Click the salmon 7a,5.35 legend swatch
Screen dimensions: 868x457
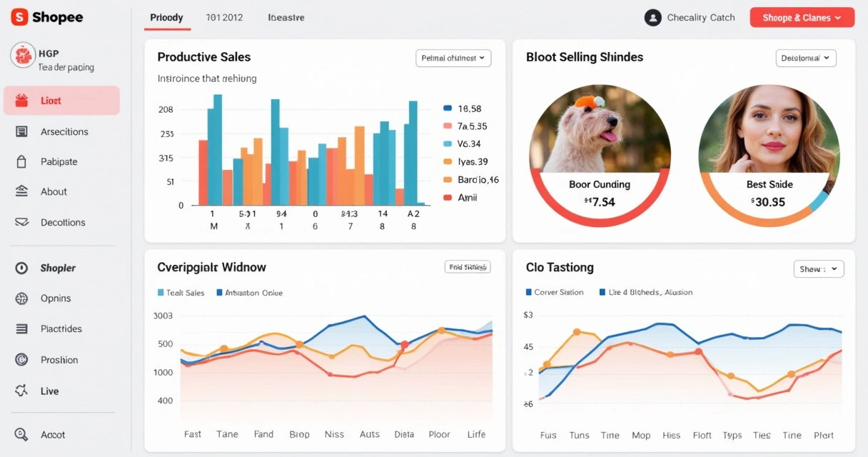(x=448, y=126)
